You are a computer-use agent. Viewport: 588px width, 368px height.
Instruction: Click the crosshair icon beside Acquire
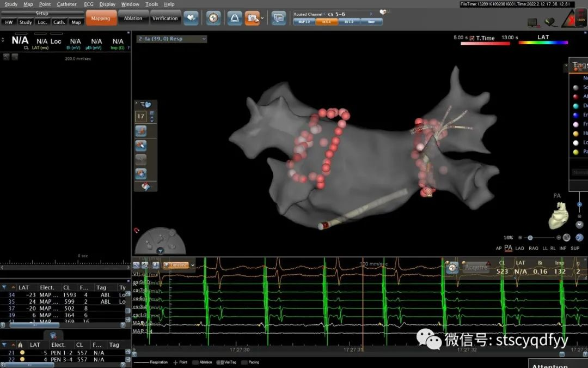click(x=452, y=268)
